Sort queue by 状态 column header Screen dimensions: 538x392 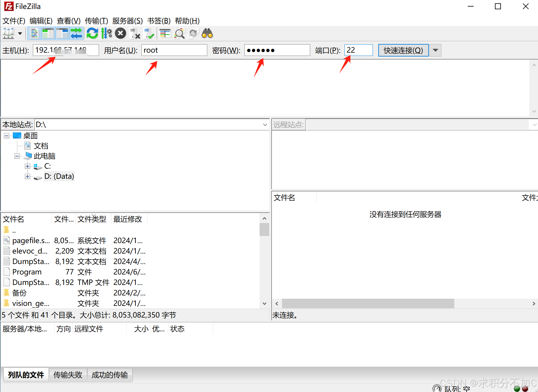[x=190, y=329]
